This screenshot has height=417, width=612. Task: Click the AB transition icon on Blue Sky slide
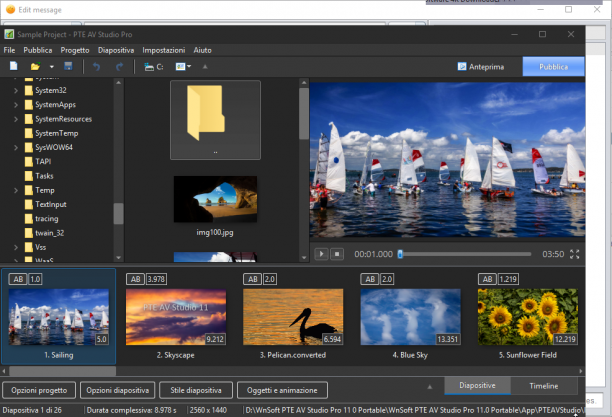[370, 279]
